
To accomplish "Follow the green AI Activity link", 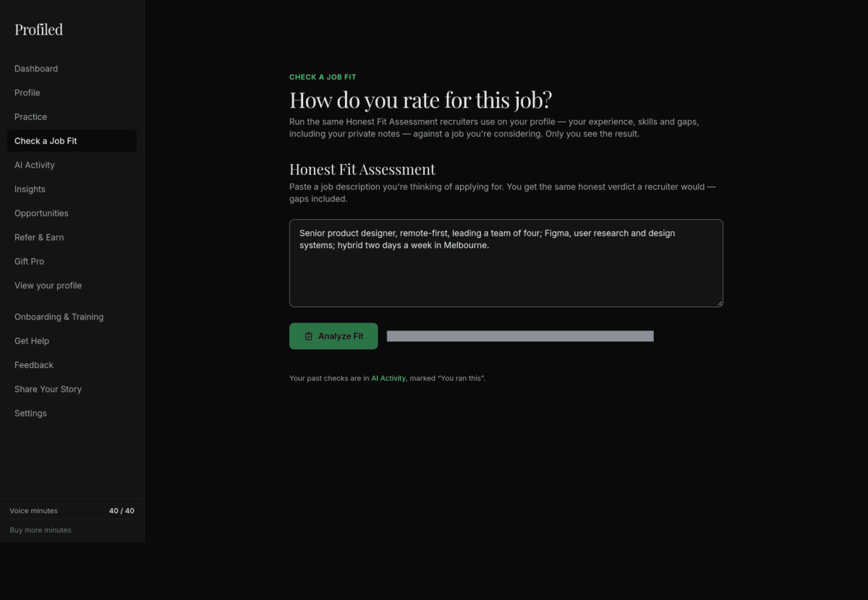I will point(388,378).
